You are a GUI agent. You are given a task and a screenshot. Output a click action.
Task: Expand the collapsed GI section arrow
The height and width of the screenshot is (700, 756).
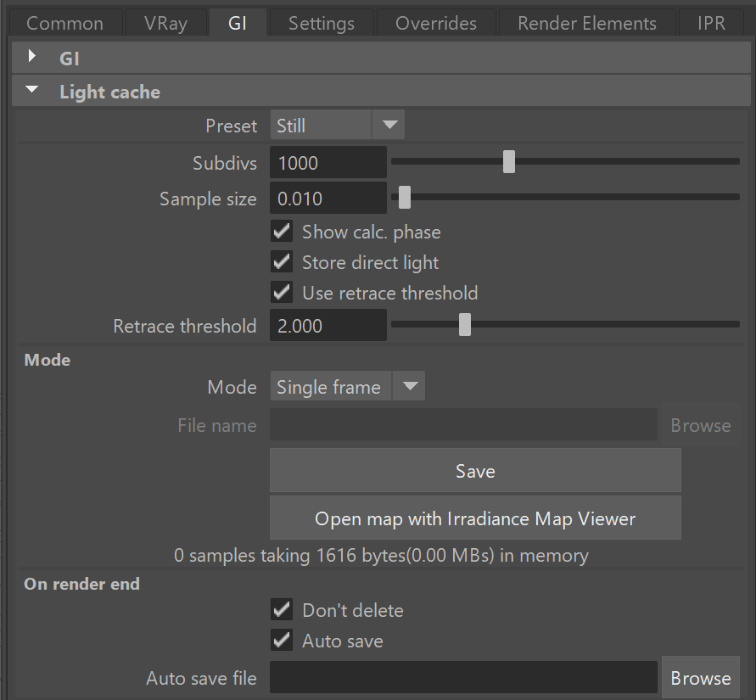click(x=32, y=56)
